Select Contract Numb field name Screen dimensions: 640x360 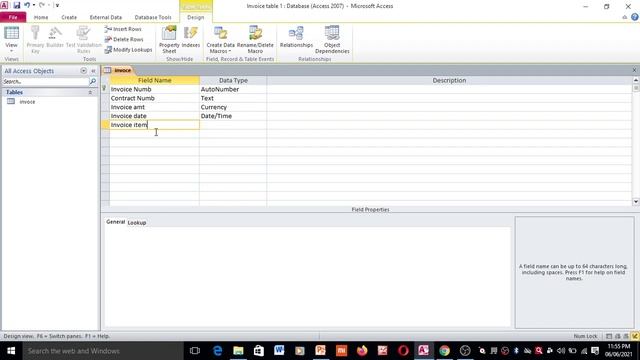(x=154, y=98)
